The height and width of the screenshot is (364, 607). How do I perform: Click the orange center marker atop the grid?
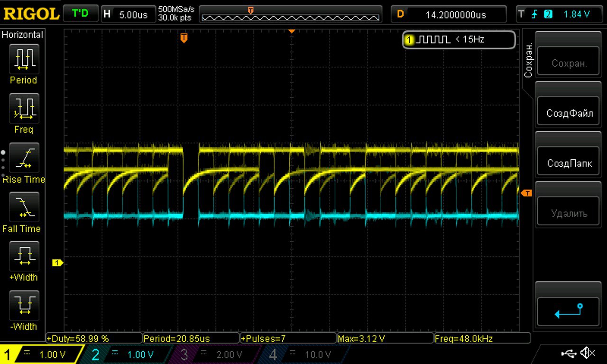tap(292, 31)
